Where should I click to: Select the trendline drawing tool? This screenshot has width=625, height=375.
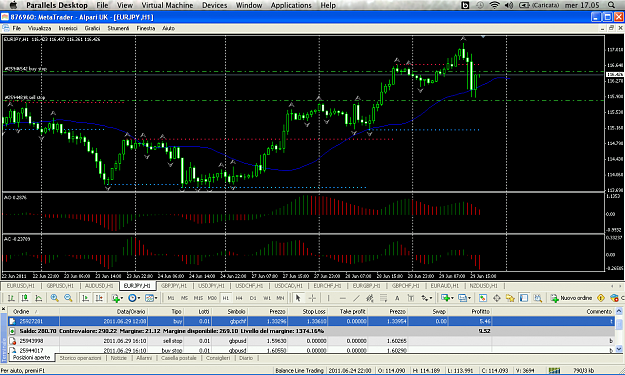coord(356,298)
